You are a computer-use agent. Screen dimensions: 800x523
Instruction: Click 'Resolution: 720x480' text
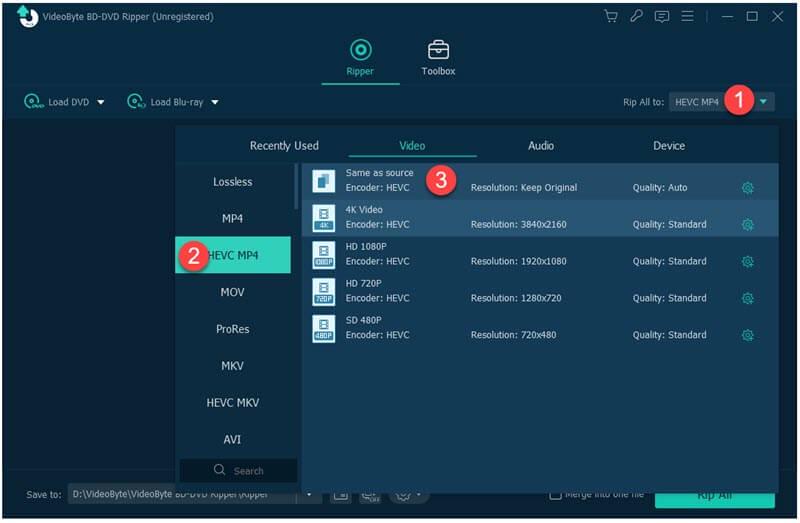point(513,335)
